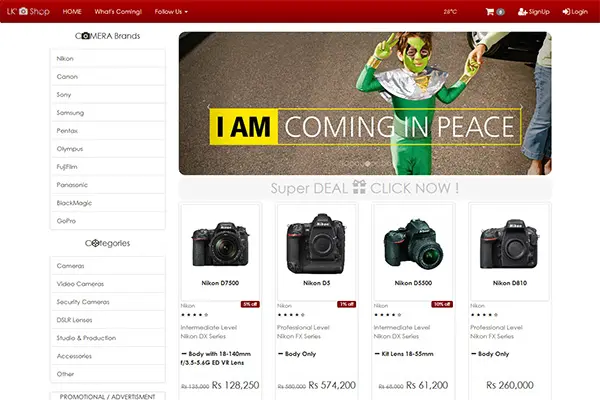Click the Nikon D810 product title

click(510, 283)
